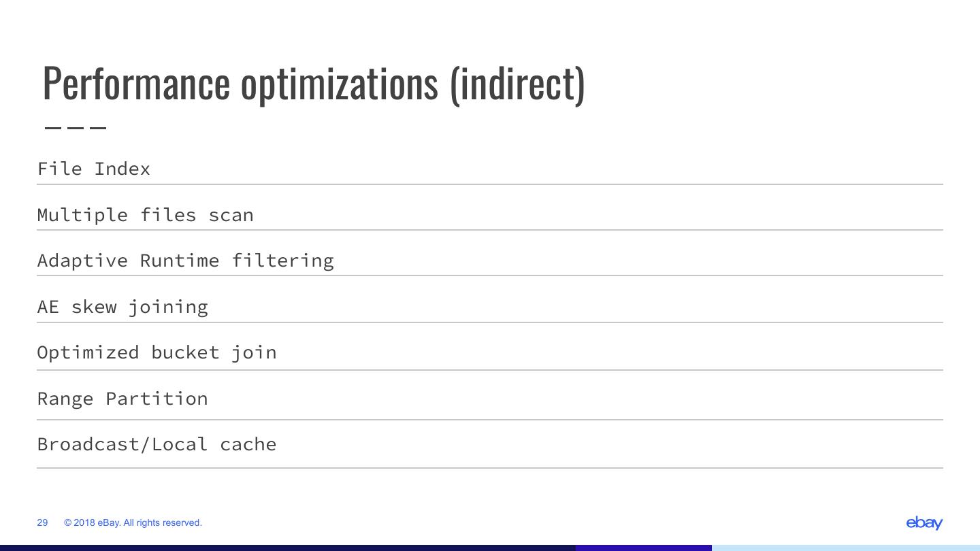
Task: Click the light blue segment of bottom bar
Action: coord(845,548)
